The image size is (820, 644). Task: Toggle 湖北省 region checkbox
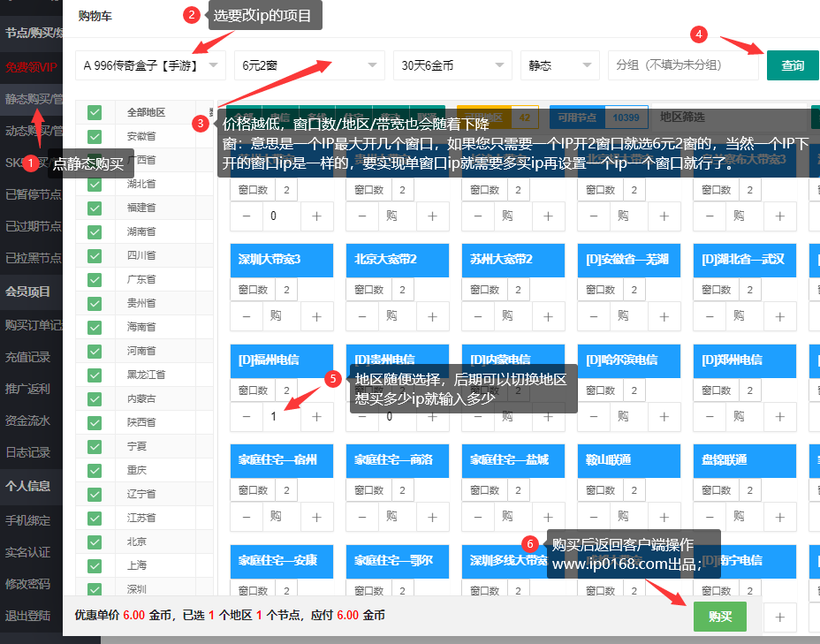[95, 184]
